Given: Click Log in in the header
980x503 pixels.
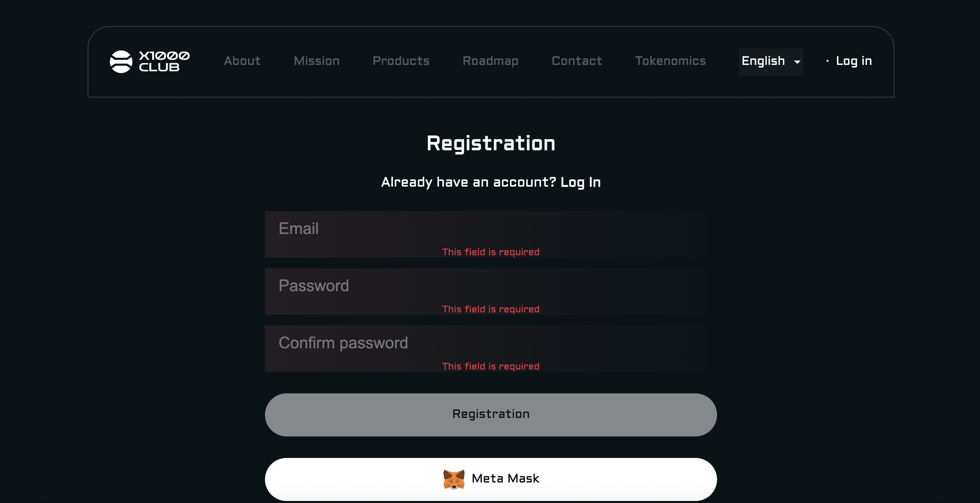Looking at the screenshot, I should (854, 61).
